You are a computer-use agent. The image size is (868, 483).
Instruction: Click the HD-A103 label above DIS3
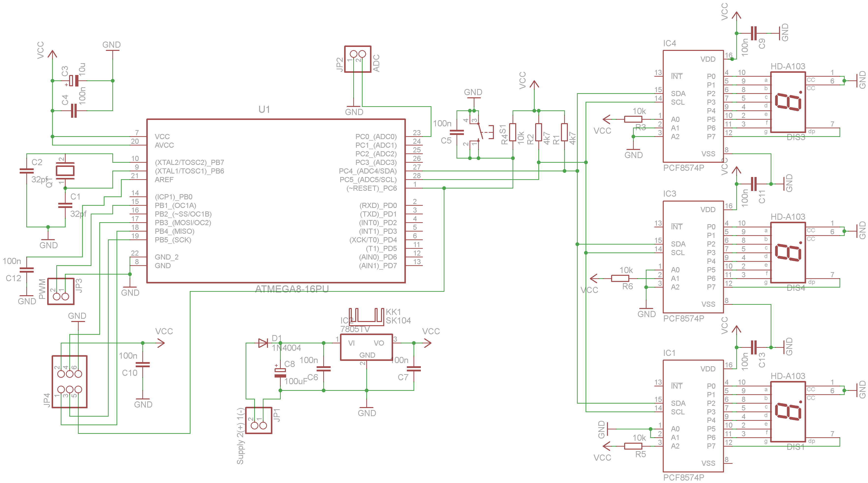(788, 66)
